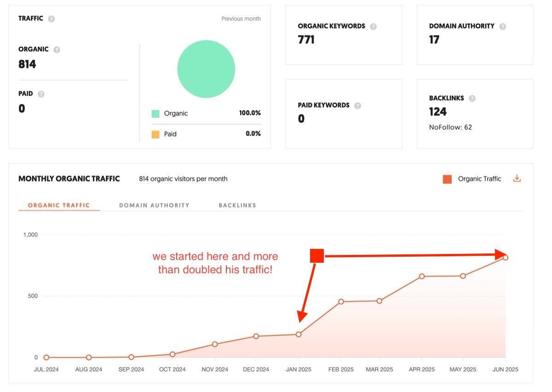Switch to the Domain Authority tab

pos(154,205)
